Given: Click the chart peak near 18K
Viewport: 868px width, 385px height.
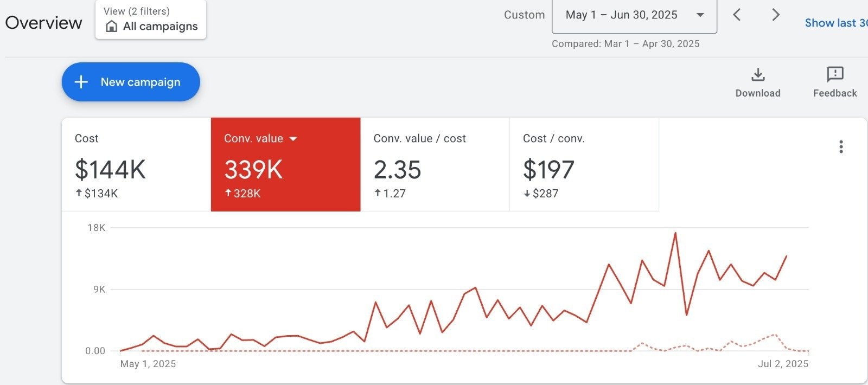Looking at the screenshot, I should coord(675,233).
